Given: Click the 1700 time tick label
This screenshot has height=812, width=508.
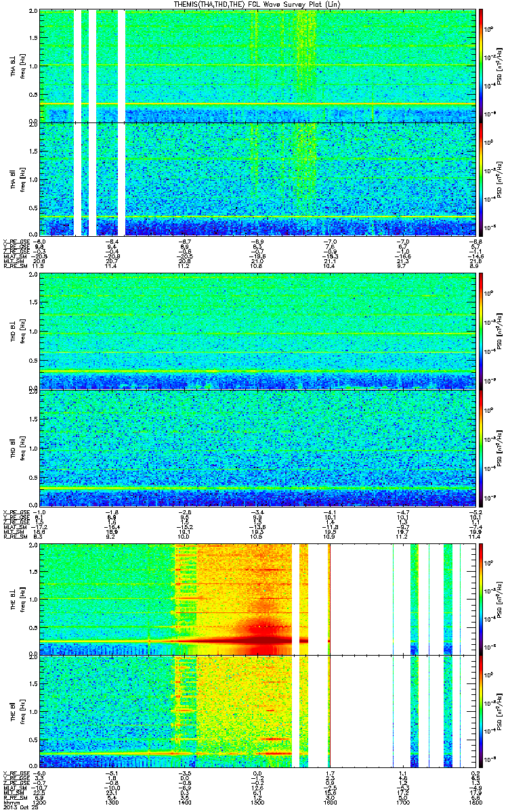Looking at the screenshot, I should click(x=402, y=801).
